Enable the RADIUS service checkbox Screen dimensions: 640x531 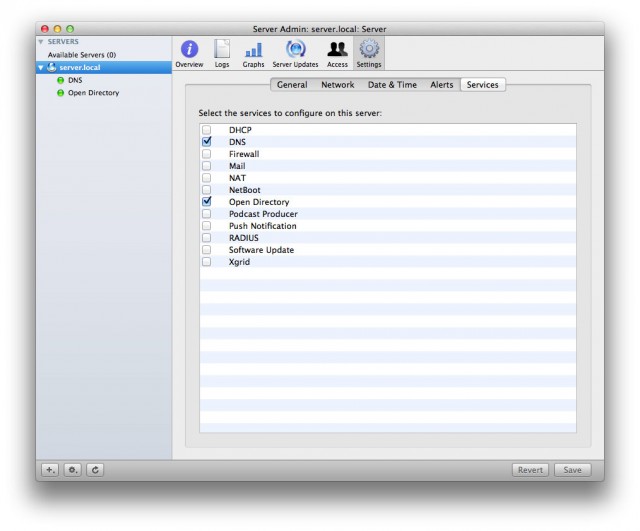click(x=207, y=238)
